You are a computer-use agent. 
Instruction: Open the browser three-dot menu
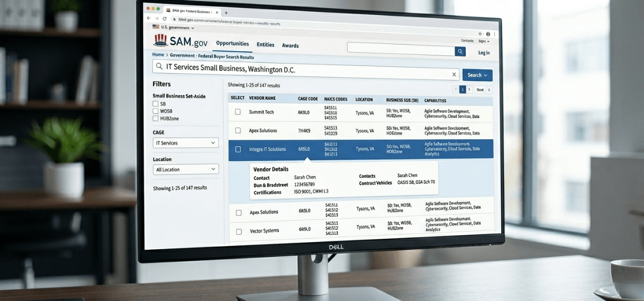494,34
